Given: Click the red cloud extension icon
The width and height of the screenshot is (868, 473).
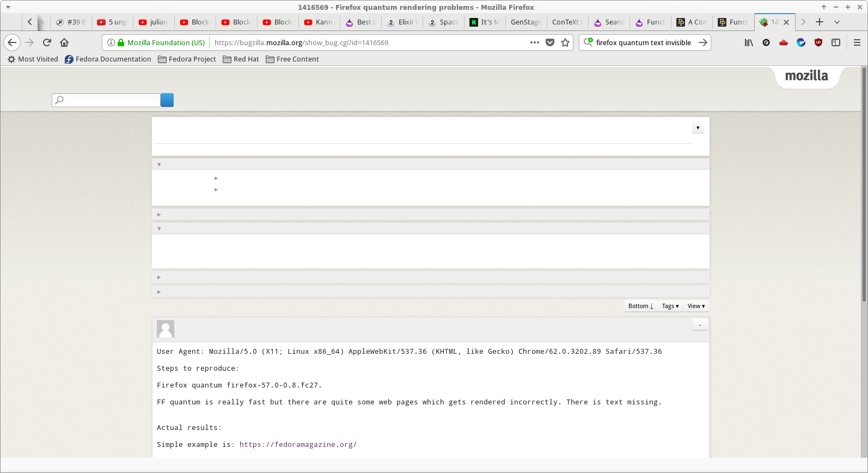Looking at the screenshot, I should 784,42.
